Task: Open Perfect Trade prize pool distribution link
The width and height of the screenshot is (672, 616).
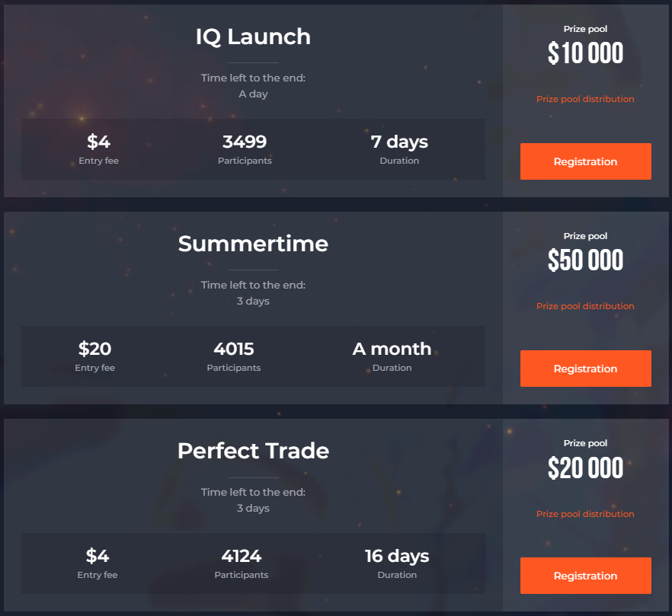Action: (585, 514)
